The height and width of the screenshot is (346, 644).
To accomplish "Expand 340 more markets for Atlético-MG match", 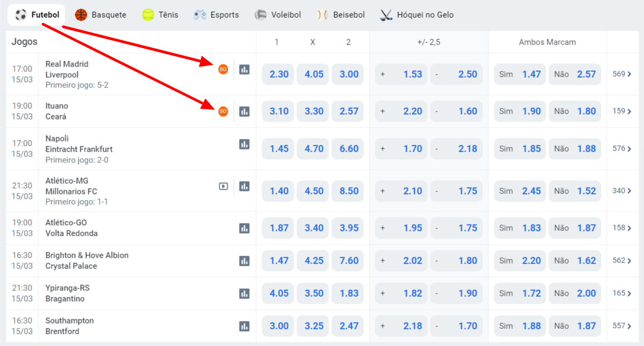I will 622,191.
